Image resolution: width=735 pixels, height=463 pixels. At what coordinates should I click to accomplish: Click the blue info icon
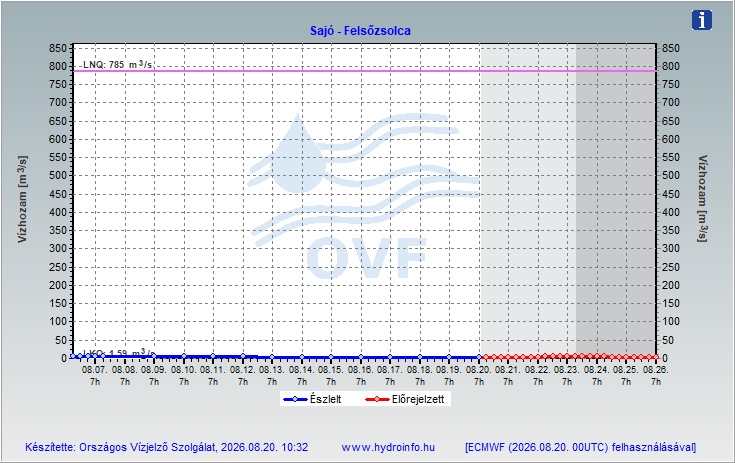(701, 20)
